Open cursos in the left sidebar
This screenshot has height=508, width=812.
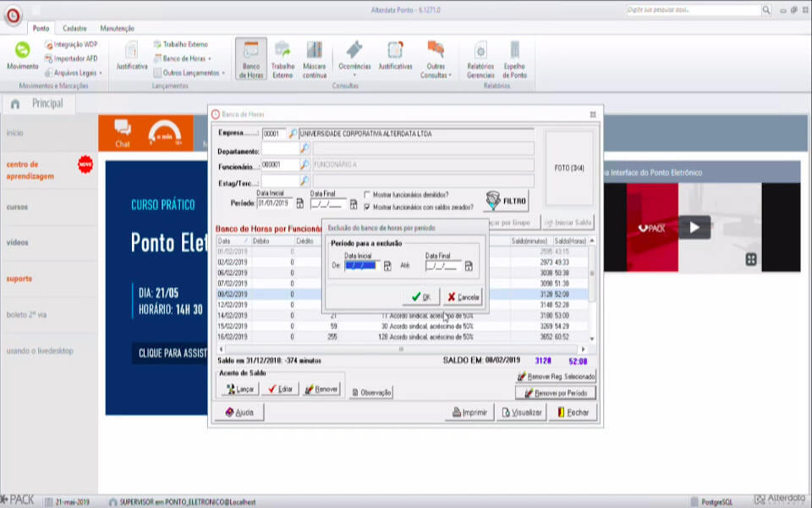[x=17, y=207]
